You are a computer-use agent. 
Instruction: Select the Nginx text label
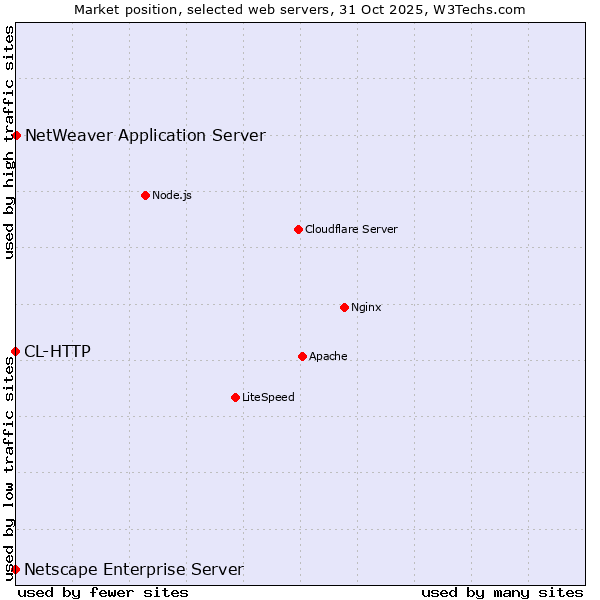coord(366,307)
